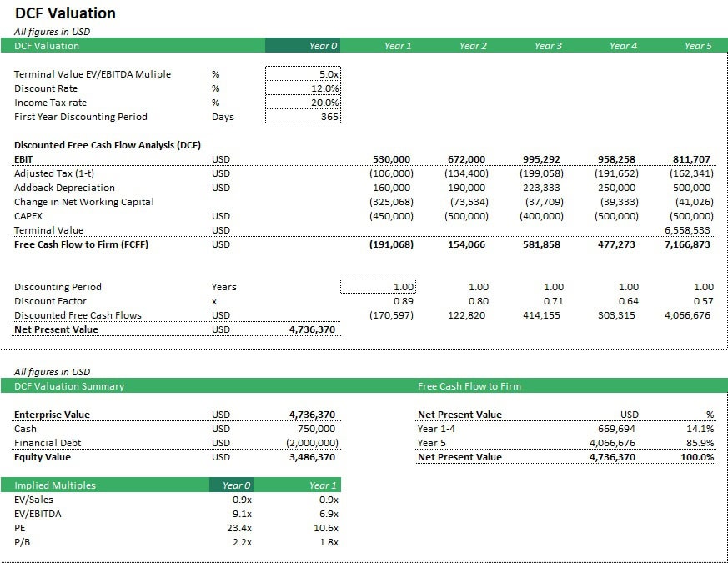Select FCFF value 7,166,873
This screenshot has width=728, height=563.
pyautogui.click(x=687, y=244)
